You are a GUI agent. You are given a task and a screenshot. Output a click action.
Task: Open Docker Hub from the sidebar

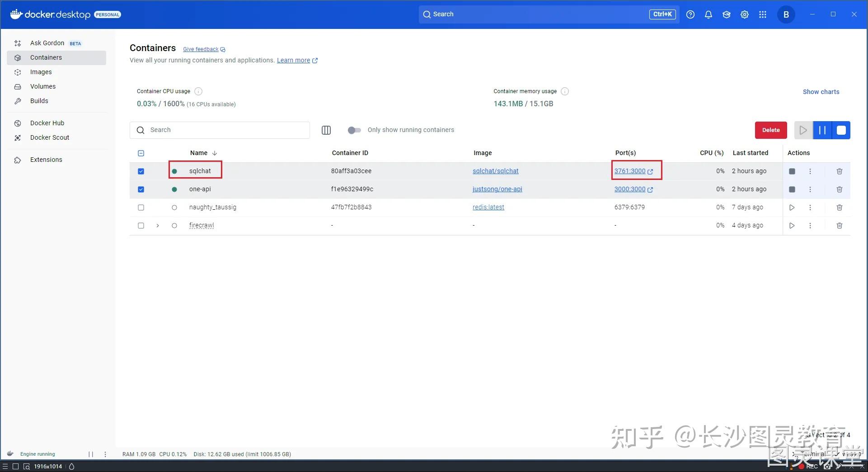click(47, 123)
